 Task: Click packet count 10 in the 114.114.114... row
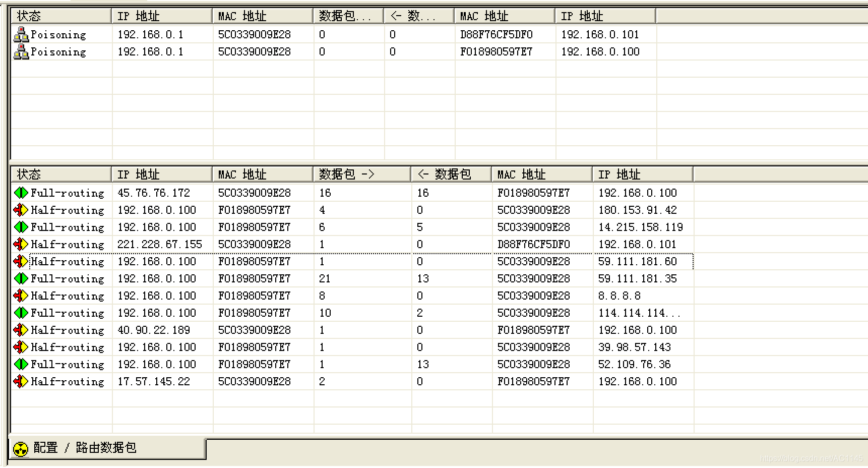pos(325,313)
